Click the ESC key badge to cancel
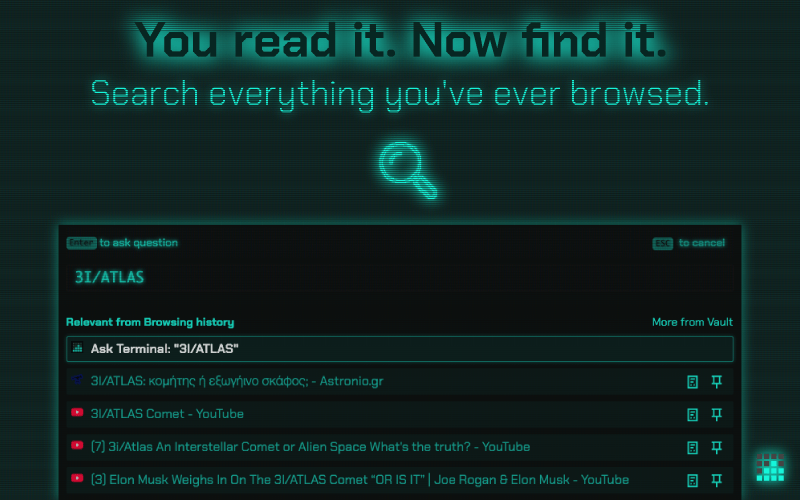The height and width of the screenshot is (500, 800). coord(663,243)
